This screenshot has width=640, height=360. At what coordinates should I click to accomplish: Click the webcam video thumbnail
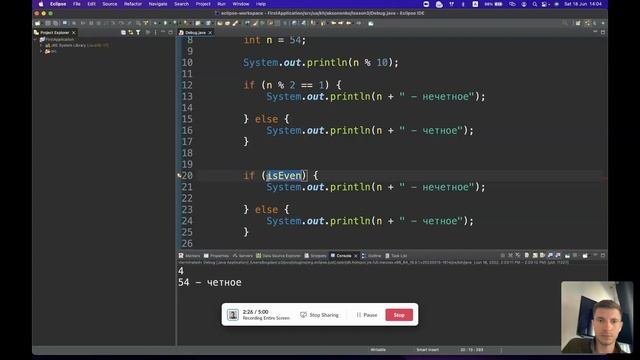(597, 317)
